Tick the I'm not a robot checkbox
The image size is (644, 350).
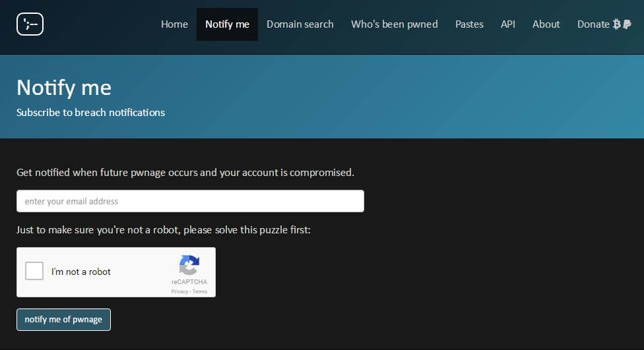(34, 271)
